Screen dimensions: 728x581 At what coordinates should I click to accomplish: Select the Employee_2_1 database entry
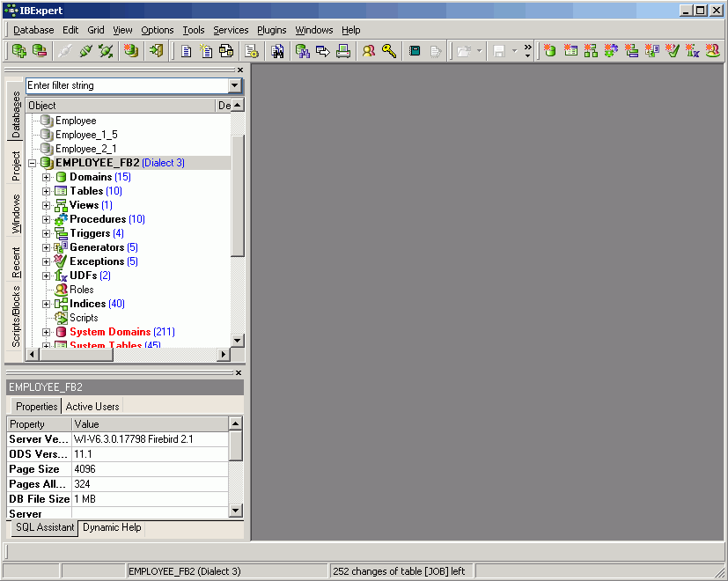coord(86,149)
